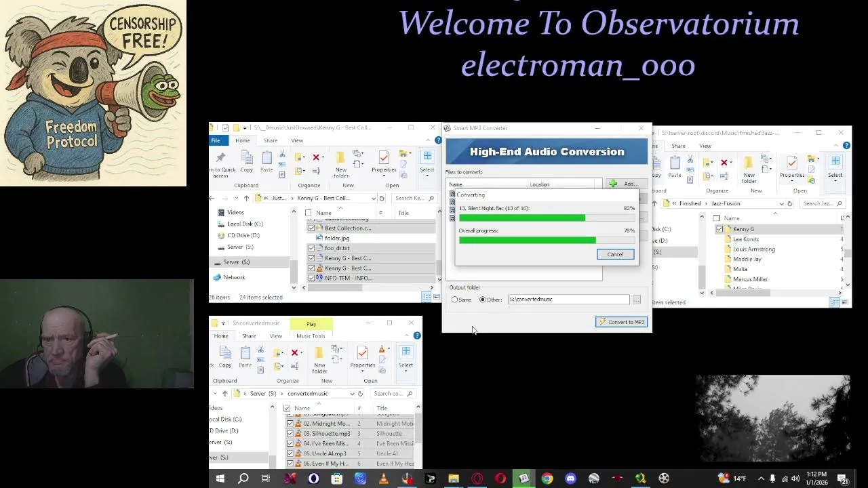This screenshot has height=488, width=868.
Task: Open Google Chrome from taskbar
Action: (547, 479)
